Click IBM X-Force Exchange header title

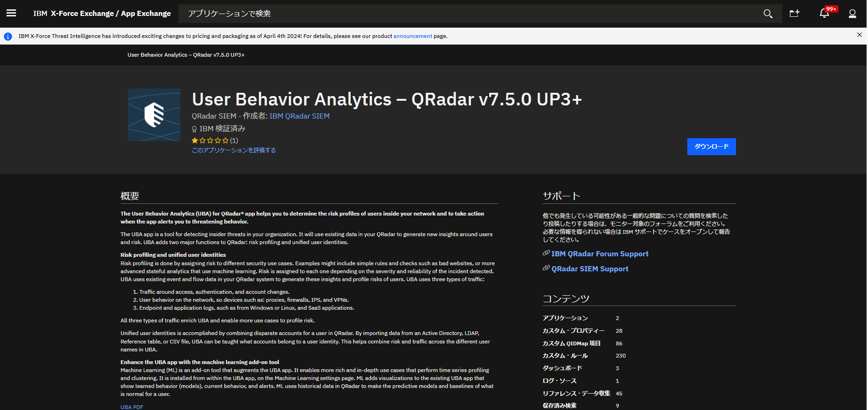(74, 14)
